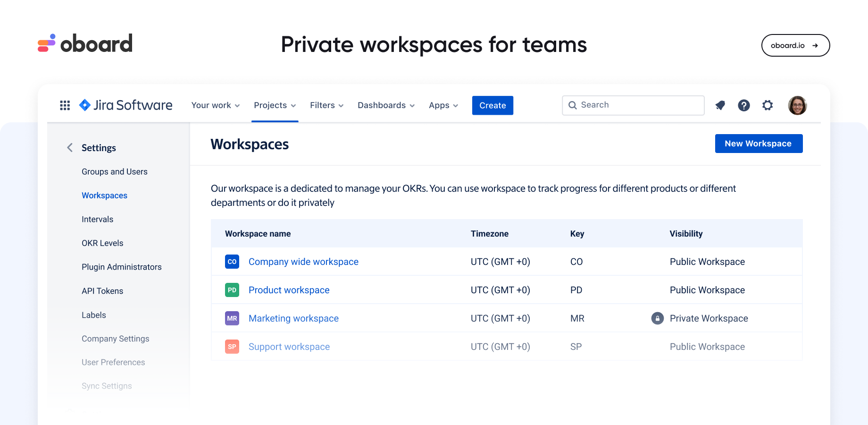Open OKR Levels settings
868x425 pixels.
point(102,243)
